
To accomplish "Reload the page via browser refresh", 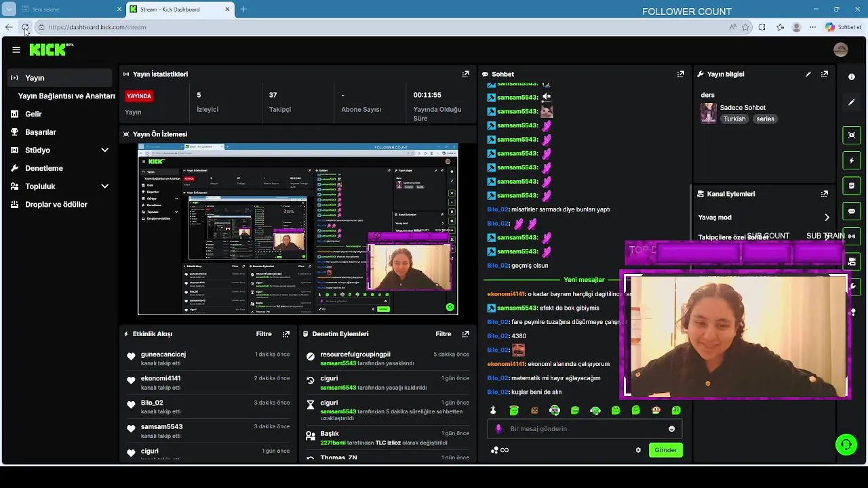I will (25, 27).
